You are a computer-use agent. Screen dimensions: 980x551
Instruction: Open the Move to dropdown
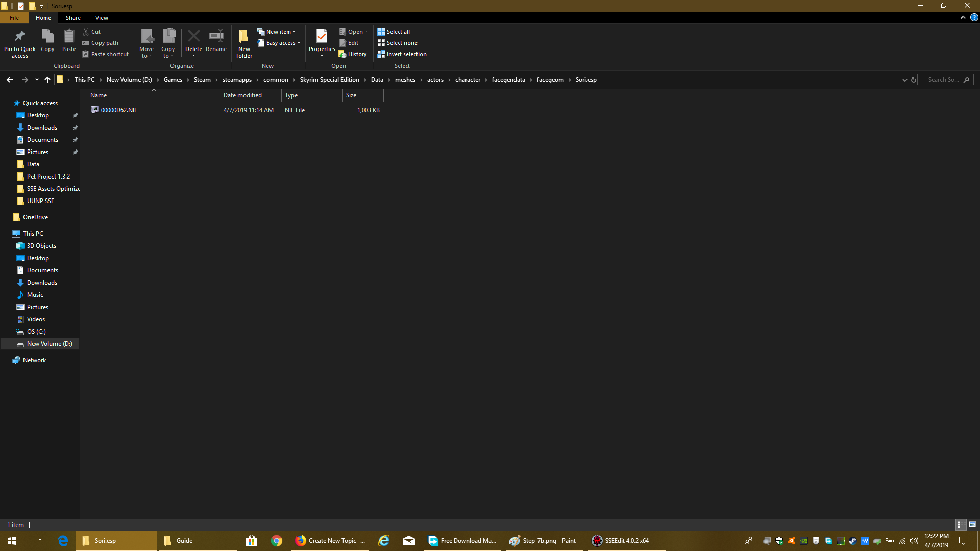[146, 43]
